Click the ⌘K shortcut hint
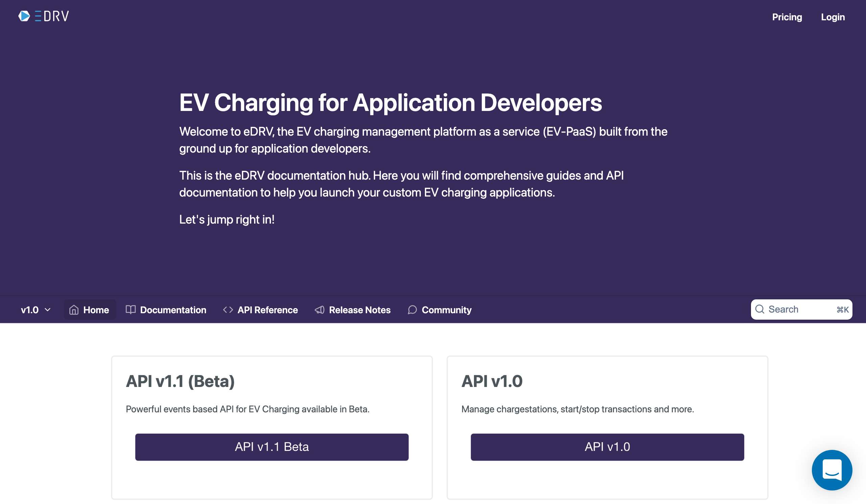 (x=842, y=310)
